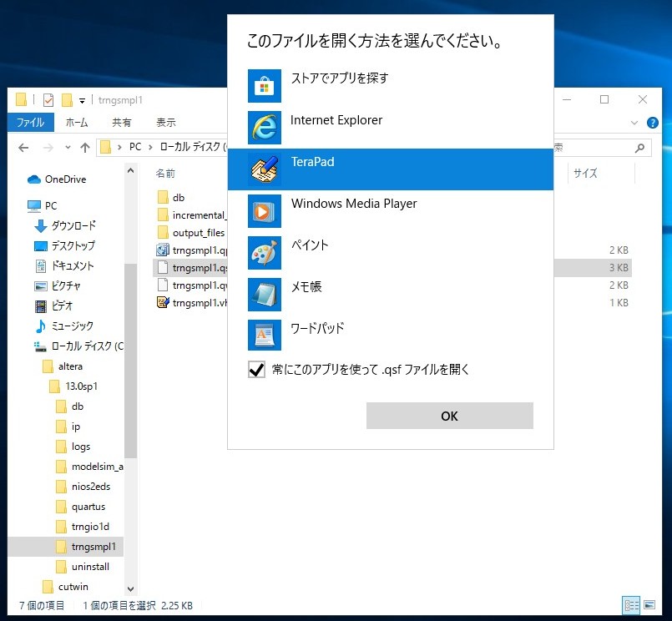Click the Internet Explorer icon
672x621 pixels.
coord(265,127)
